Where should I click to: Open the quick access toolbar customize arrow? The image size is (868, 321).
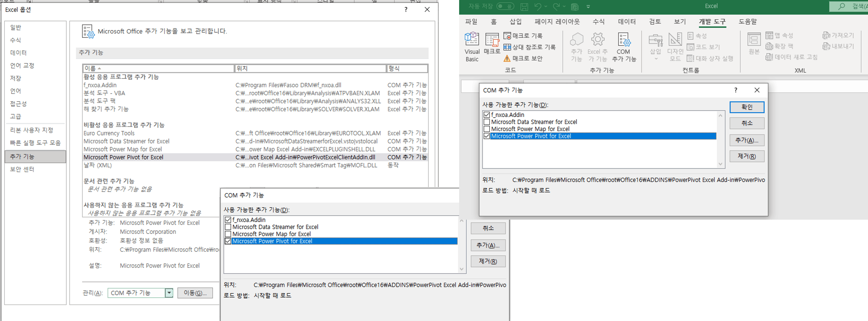click(588, 6)
